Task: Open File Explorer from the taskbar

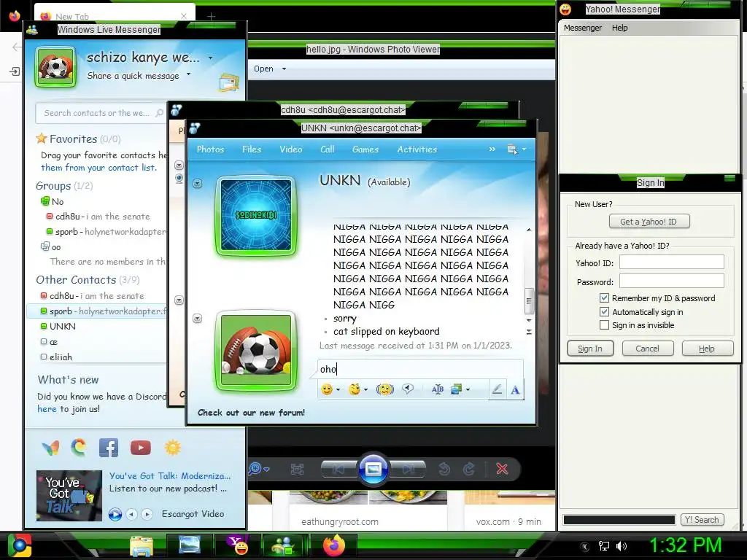Action: coord(142,545)
